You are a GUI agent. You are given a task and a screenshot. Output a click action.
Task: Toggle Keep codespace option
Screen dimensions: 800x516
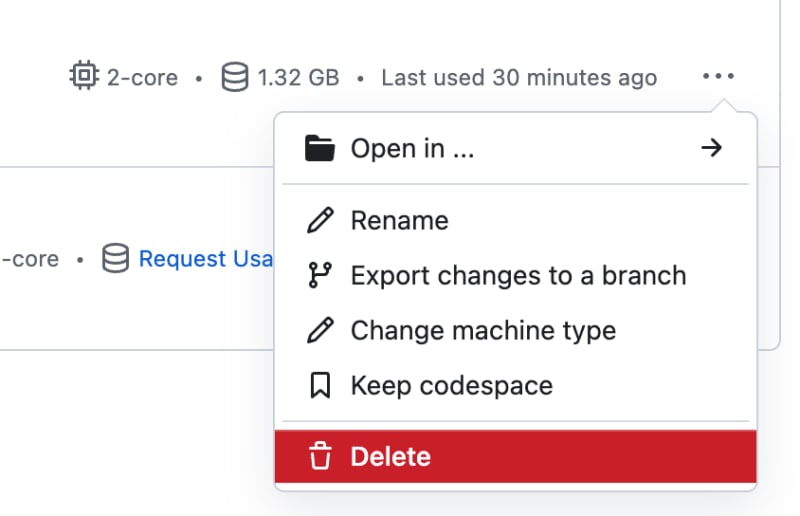515,385
